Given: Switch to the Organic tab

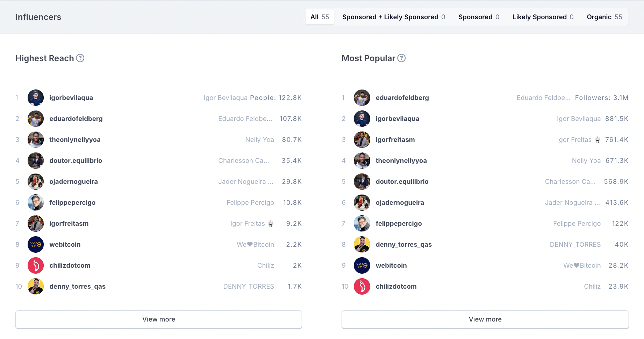Looking at the screenshot, I should [604, 17].
